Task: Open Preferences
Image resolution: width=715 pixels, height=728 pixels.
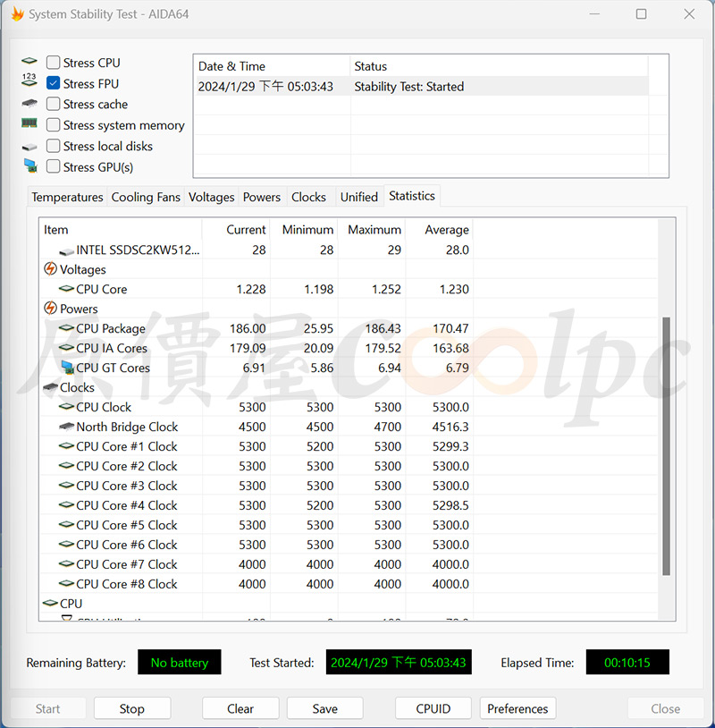Action: tap(517, 708)
